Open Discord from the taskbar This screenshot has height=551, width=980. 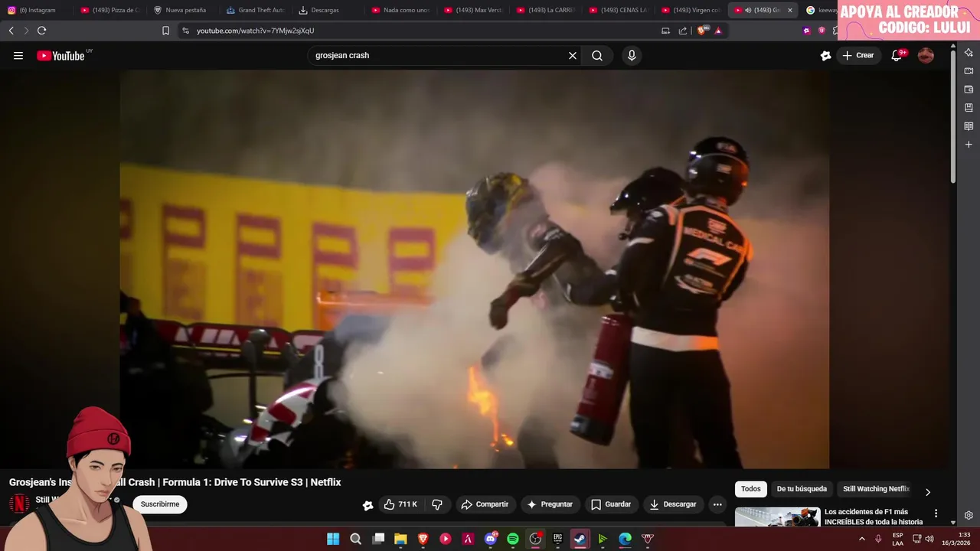[491, 539]
